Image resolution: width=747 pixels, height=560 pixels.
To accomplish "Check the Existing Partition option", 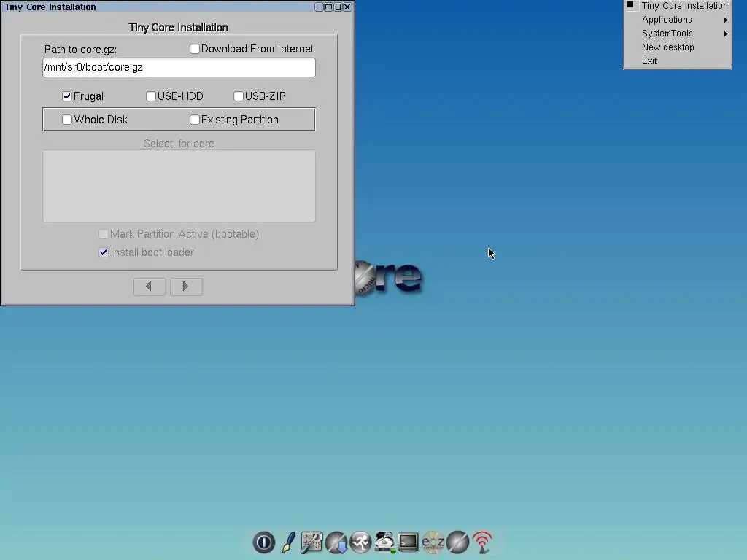I will [x=194, y=120].
